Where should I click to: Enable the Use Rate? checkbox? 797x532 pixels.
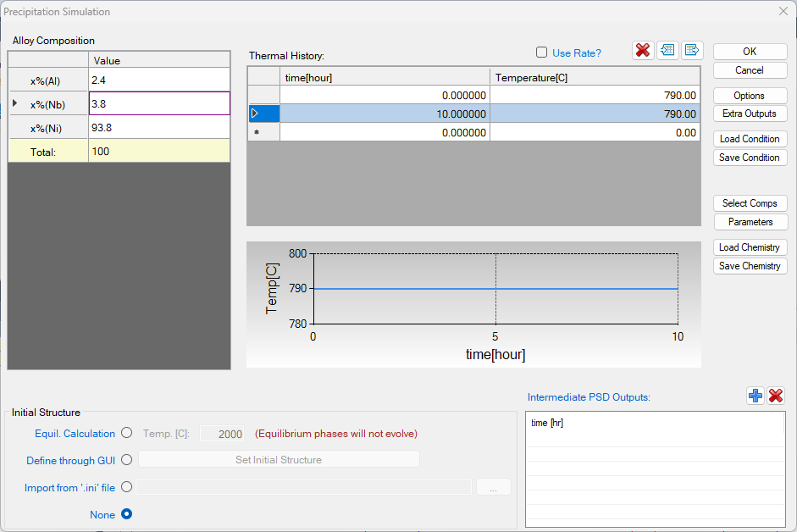[542, 53]
